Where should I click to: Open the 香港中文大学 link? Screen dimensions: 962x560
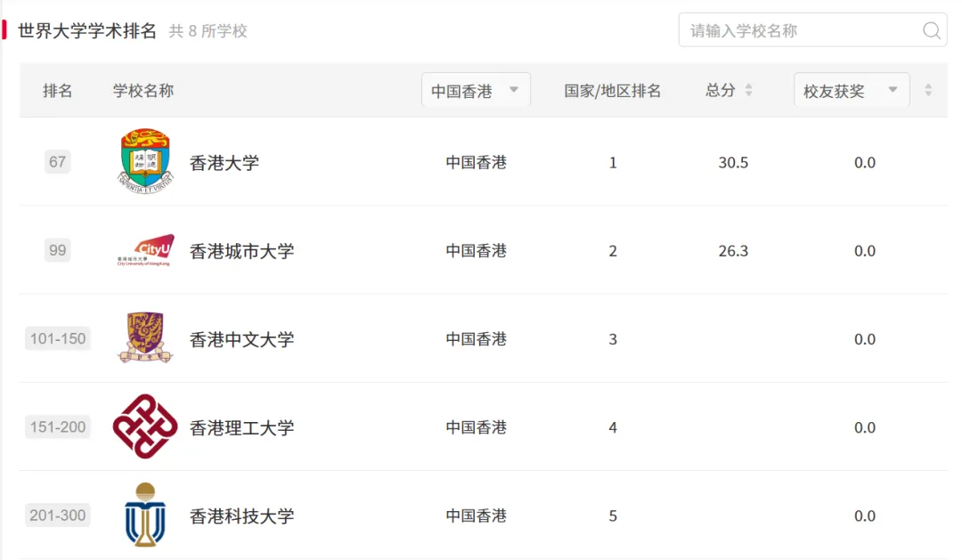click(x=241, y=339)
